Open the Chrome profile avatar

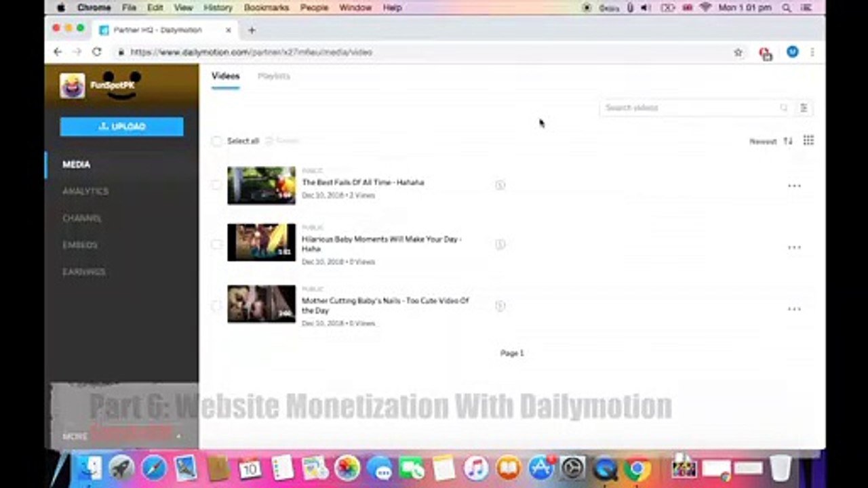pyautogui.click(x=792, y=52)
